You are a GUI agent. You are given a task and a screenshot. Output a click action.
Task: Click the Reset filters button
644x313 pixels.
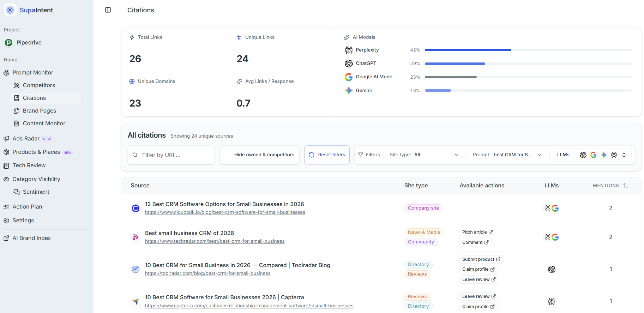pyautogui.click(x=327, y=155)
